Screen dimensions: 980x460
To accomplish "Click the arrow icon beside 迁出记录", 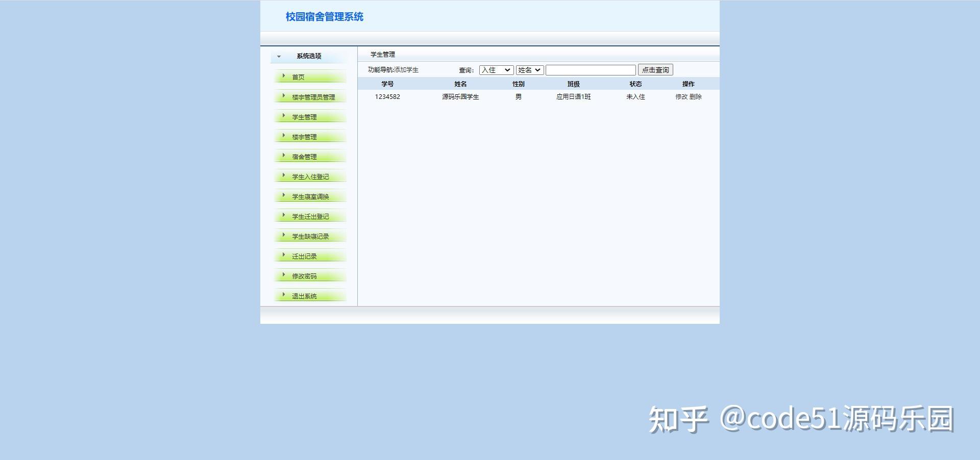I will click(x=284, y=255).
